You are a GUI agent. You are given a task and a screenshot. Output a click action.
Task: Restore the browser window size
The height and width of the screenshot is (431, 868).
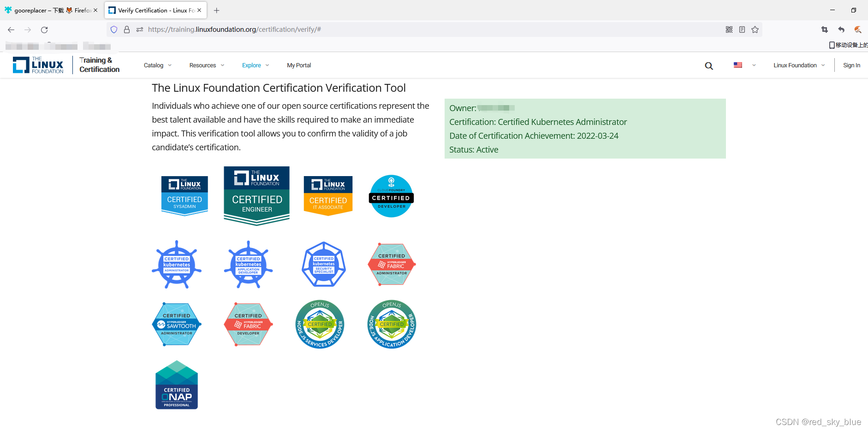[x=854, y=10]
